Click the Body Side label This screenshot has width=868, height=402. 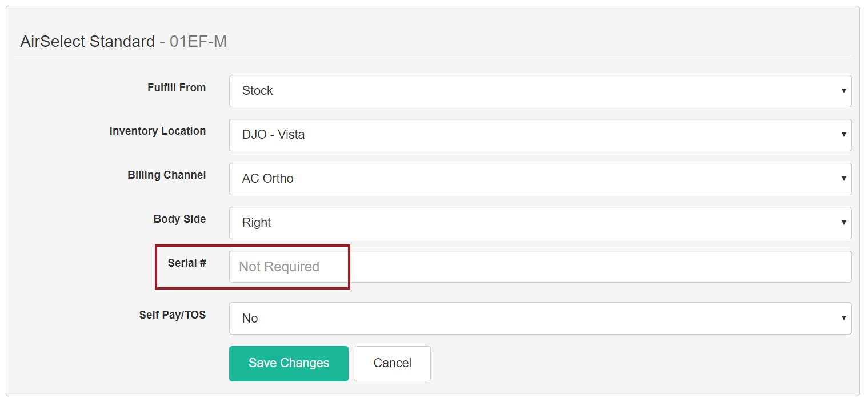(x=179, y=219)
